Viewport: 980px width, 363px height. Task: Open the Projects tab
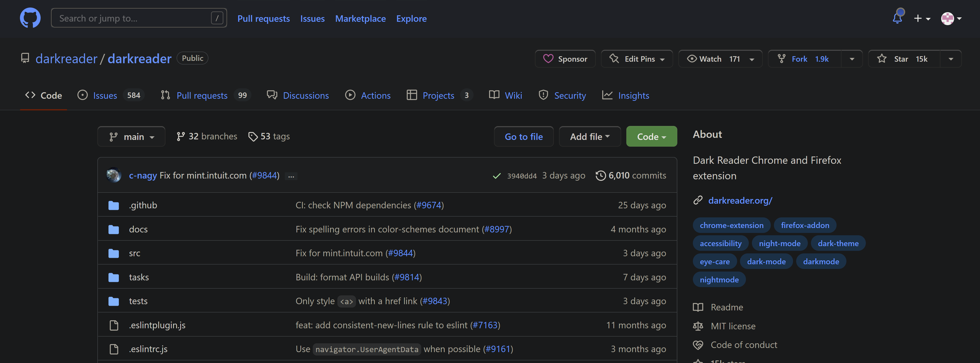pyautogui.click(x=440, y=95)
